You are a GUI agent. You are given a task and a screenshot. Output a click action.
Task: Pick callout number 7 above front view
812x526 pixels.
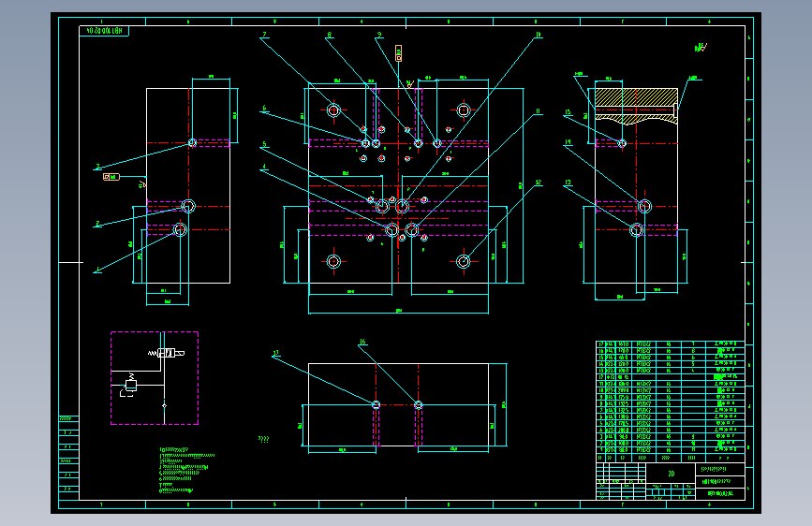pyautogui.click(x=264, y=35)
